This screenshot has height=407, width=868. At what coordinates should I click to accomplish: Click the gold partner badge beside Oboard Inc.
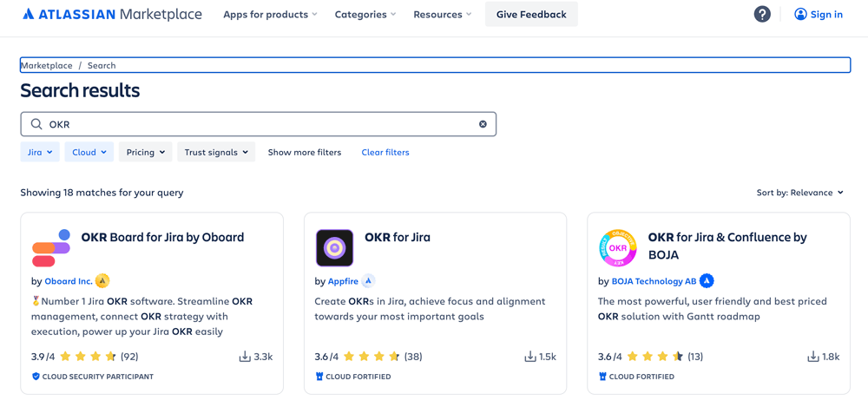(102, 281)
